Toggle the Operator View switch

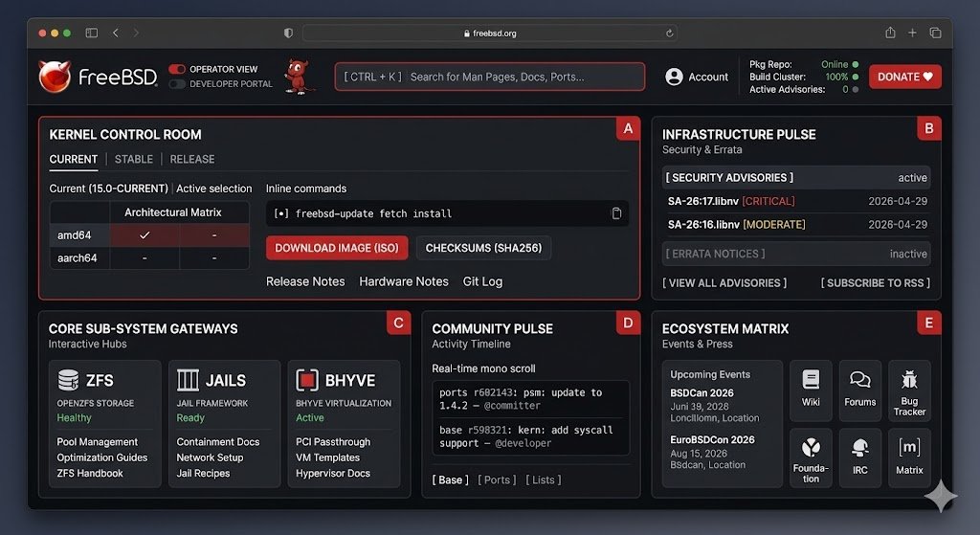click(177, 69)
